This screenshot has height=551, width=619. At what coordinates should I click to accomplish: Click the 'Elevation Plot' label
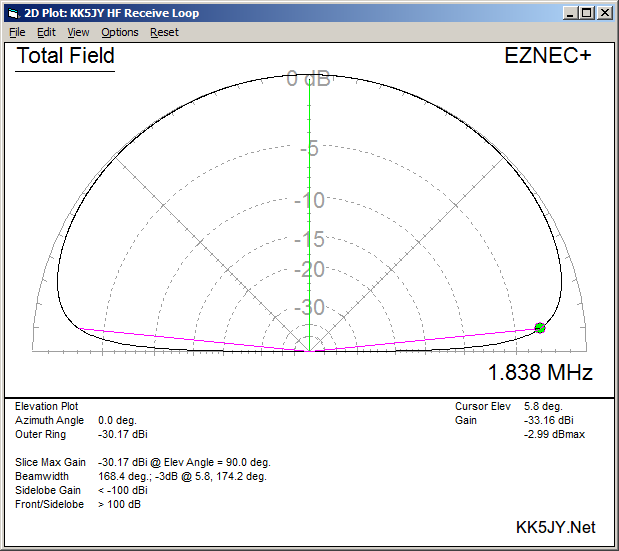tap(47, 406)
